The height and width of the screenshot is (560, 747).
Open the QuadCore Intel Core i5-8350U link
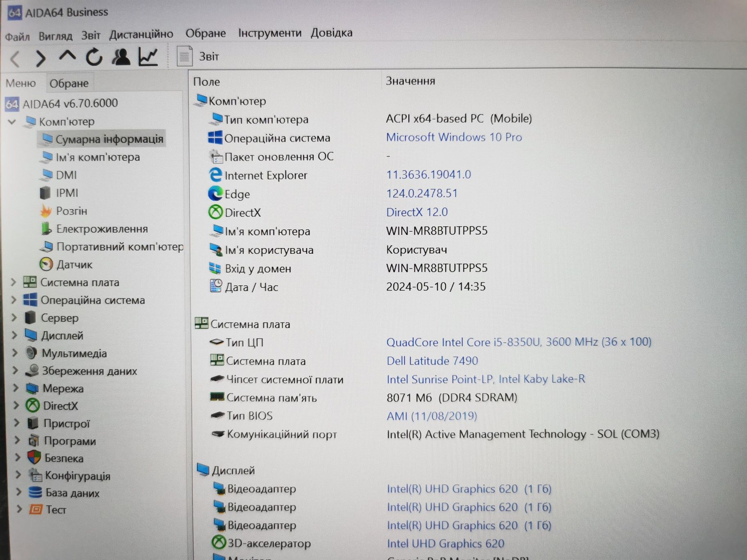[519, 342]
